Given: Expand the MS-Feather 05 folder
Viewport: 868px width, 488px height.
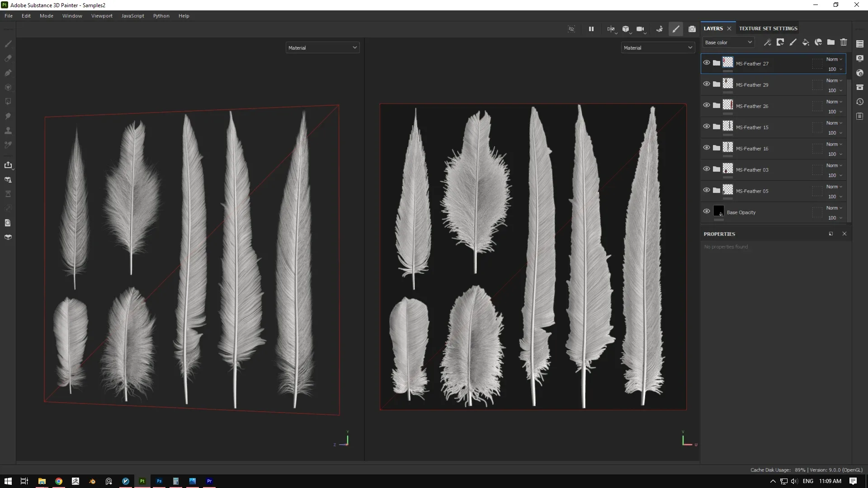Looking at the screenshot, I should tap(717, 190).
